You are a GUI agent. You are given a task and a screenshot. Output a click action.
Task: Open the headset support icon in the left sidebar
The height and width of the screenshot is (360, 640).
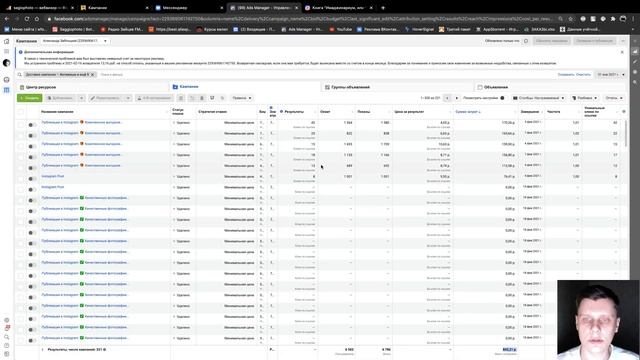click(x=7, y=80)
